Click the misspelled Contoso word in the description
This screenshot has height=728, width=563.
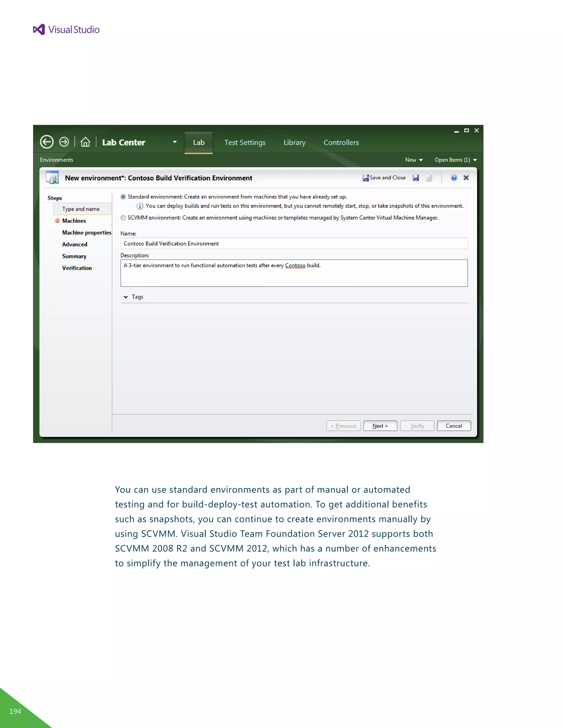click(295, 265)
